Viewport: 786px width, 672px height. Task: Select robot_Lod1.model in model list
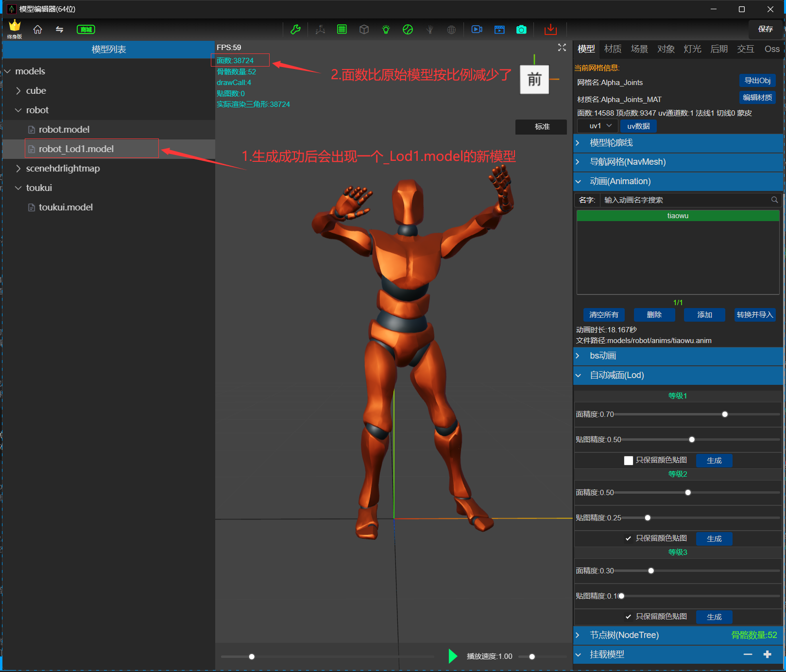[109, 149]
